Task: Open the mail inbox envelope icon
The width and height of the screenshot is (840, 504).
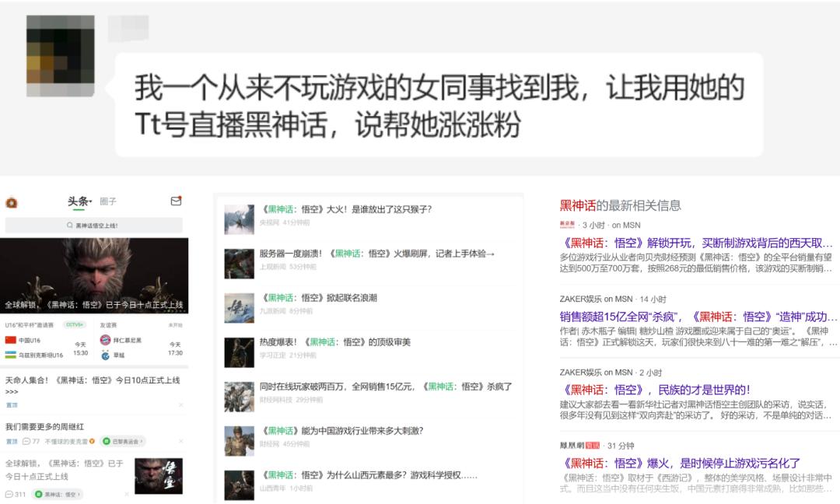Action: tap(176, 201)
